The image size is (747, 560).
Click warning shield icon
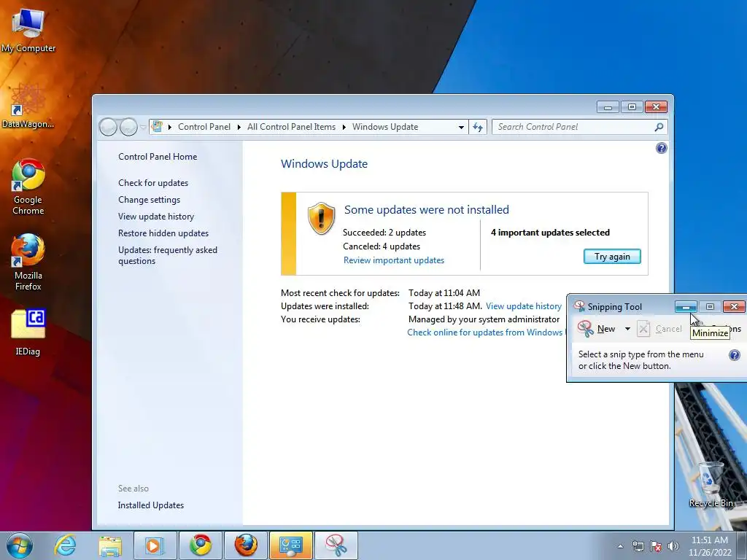point(321,218)
